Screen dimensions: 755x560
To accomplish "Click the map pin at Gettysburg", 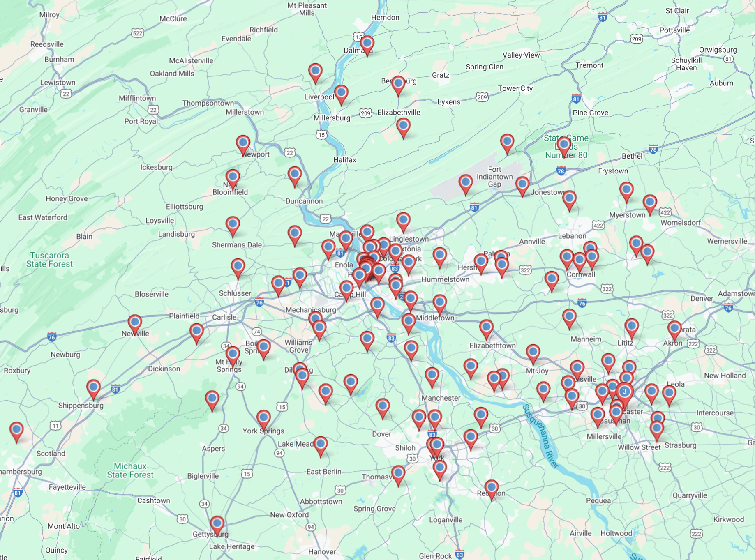I will (217, 524).
